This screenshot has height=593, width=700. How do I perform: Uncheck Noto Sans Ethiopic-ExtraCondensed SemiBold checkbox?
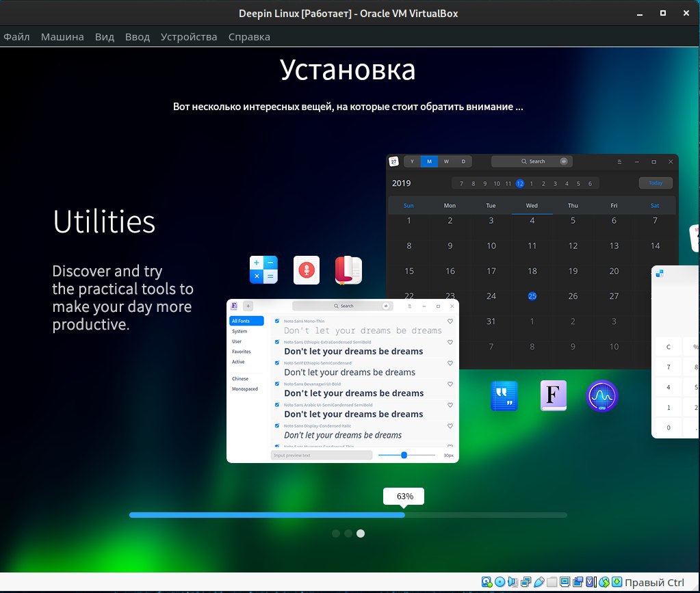point(277,342)
